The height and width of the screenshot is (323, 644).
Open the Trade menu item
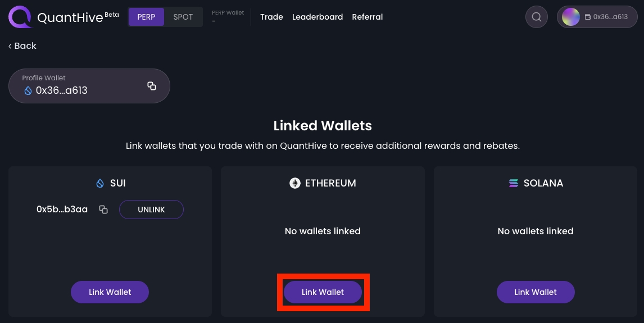271,17
